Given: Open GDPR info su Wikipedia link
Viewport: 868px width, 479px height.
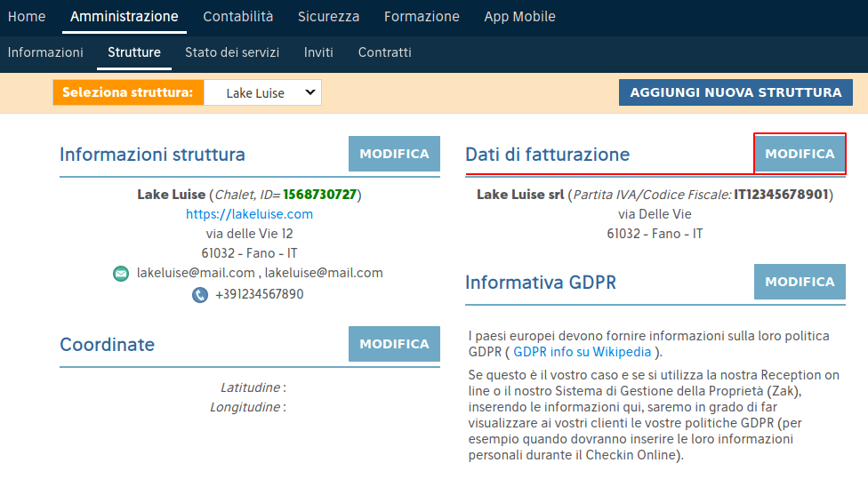Looking at the screenshot, I should point(582,352).
